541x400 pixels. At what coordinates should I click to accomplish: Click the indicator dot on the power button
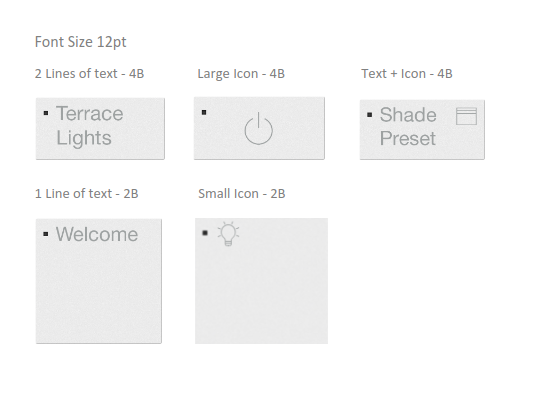[204, 112]
